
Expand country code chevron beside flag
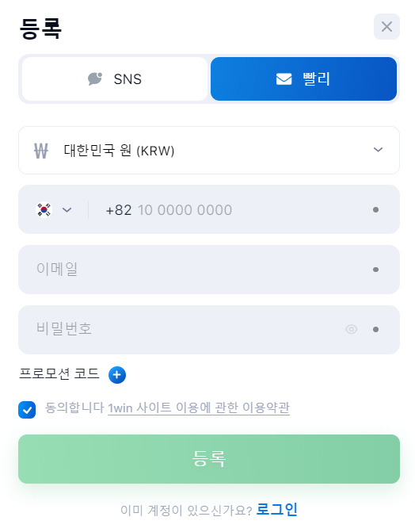click(x=67, y=210)
